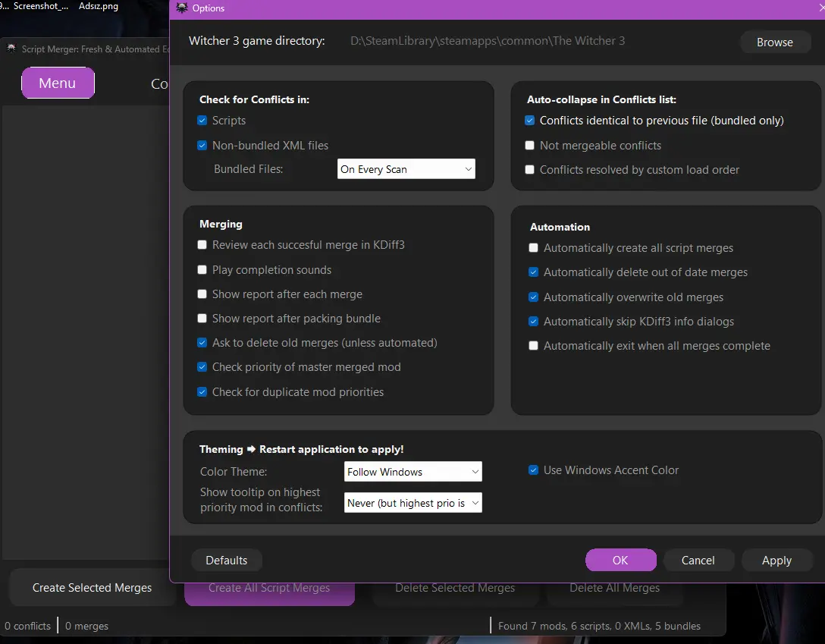Reset settings with the Defaults button
Image resolution: width=825 pixels, height=644 pixels.
(x=226, y=561)
